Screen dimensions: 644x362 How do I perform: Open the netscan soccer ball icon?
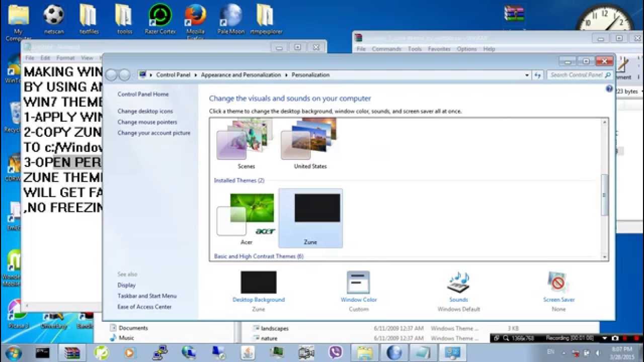coord(53,20)
